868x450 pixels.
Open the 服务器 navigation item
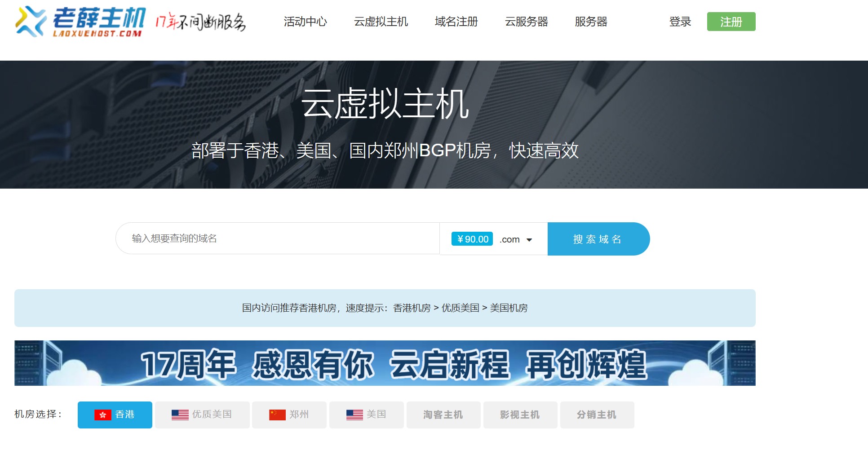591,22
